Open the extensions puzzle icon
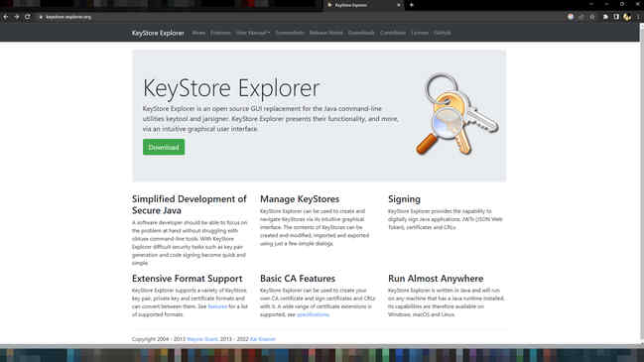The image size is (644, 362). point(605,17)
